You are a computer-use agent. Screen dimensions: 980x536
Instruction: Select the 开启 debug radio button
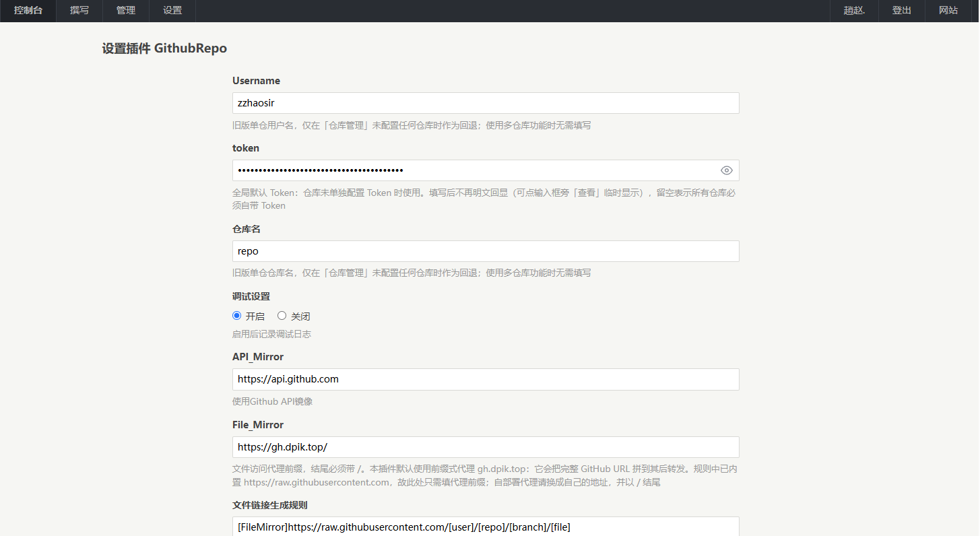click(236, 315)
